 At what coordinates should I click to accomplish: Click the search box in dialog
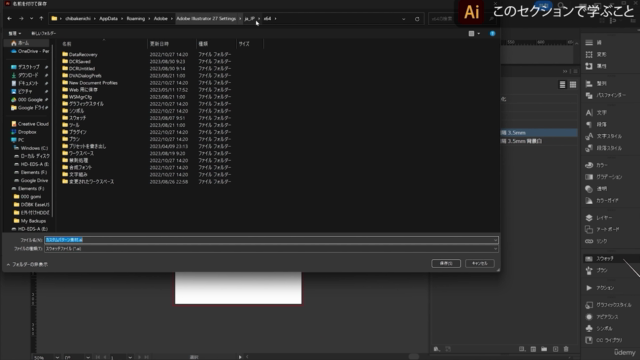coord(462,19)
